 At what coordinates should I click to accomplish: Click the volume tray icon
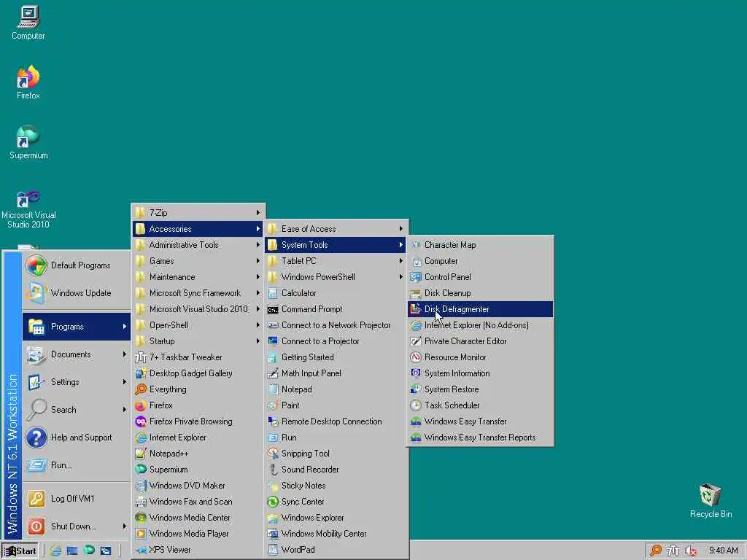point(691,551)
